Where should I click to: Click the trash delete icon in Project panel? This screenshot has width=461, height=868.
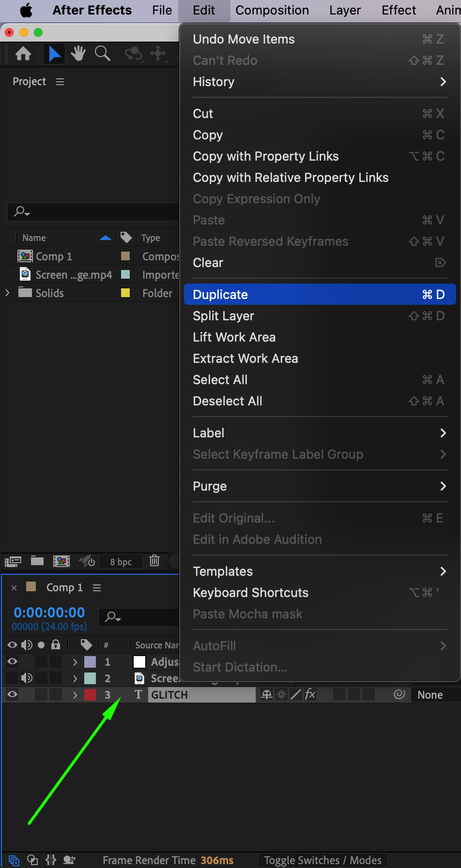(154, 561)
